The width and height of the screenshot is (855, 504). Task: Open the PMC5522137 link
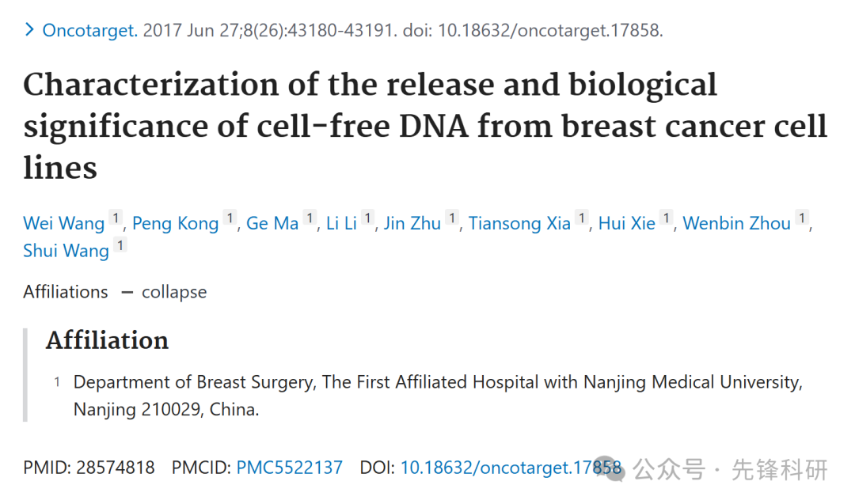pos(290,468)
